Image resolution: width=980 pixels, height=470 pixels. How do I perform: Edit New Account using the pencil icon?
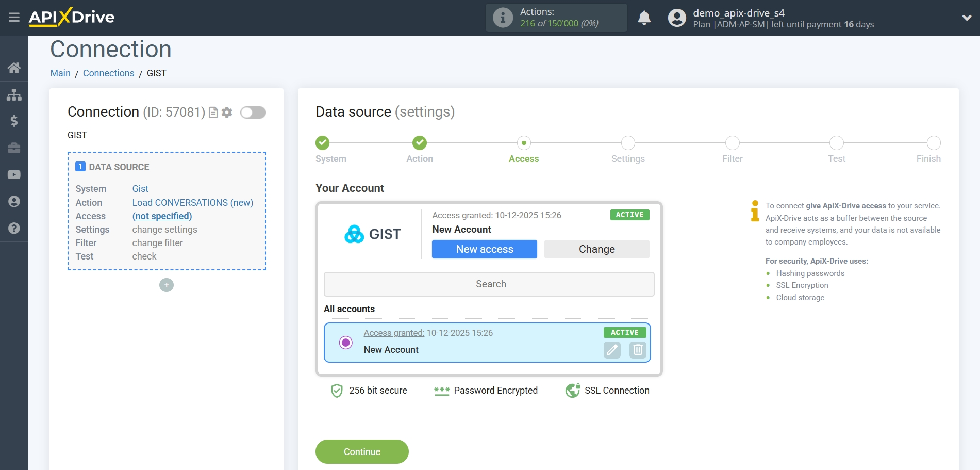[612, 350]
